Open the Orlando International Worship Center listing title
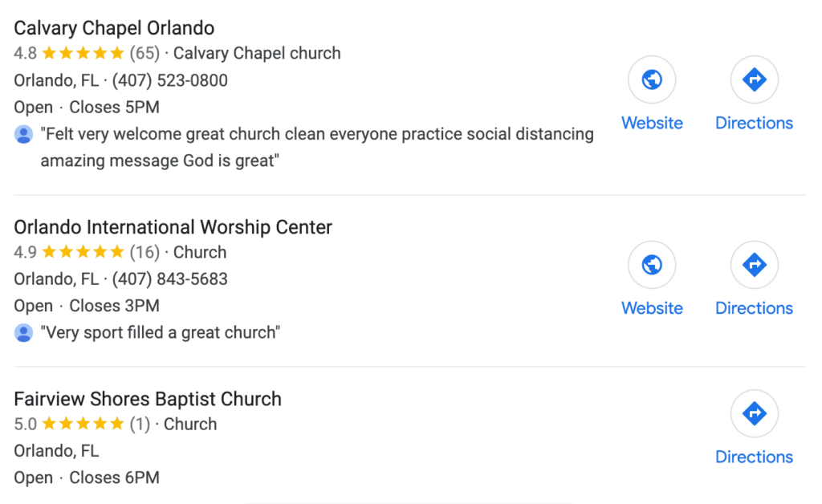The image size is (822, 504). (x=173, y=227)
